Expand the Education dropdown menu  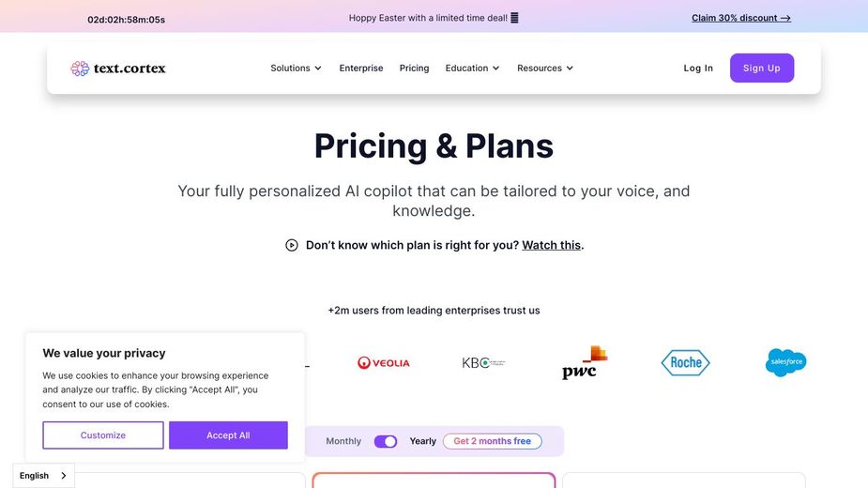(x=472, y=69)
